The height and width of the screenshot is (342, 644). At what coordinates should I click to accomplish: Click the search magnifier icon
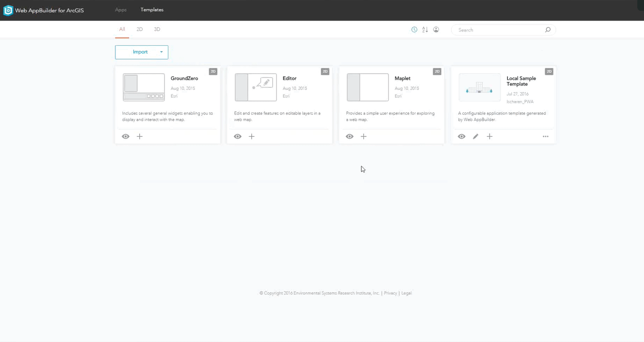click(547, 30)
